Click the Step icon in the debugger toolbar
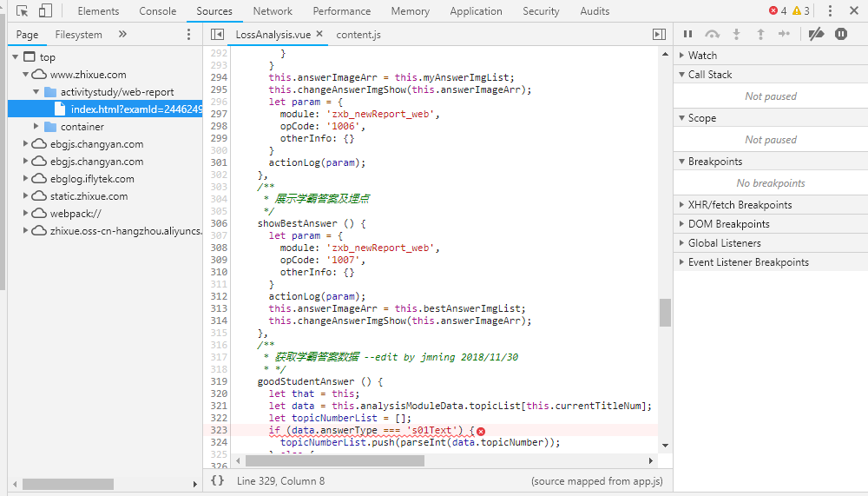The height and width of the screenshot is (496, 868). point(784,35)
